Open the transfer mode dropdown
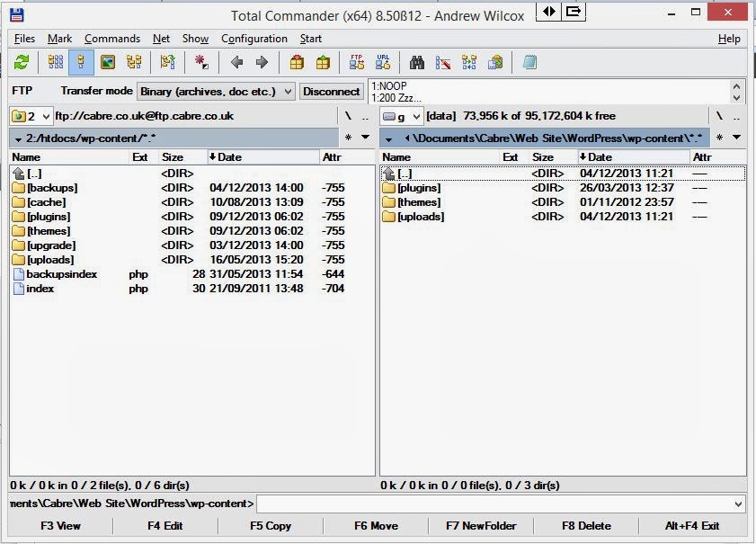 [286, 91]
